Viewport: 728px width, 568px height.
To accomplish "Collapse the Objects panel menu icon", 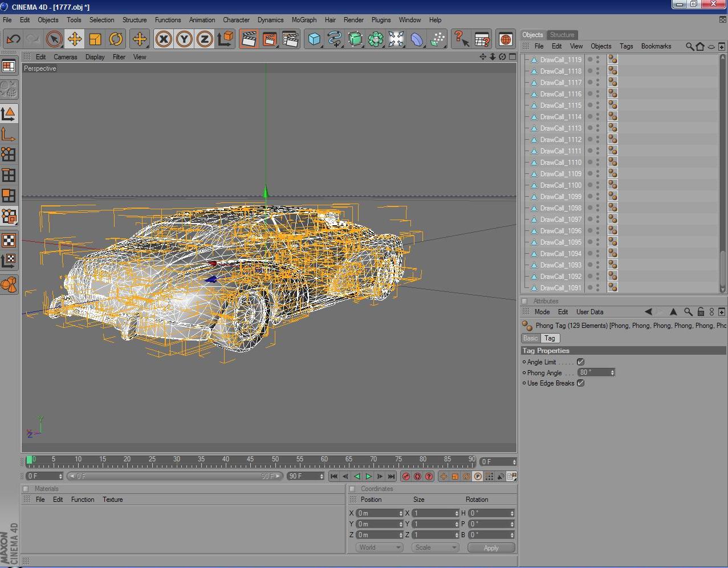I will pos(525,46).
